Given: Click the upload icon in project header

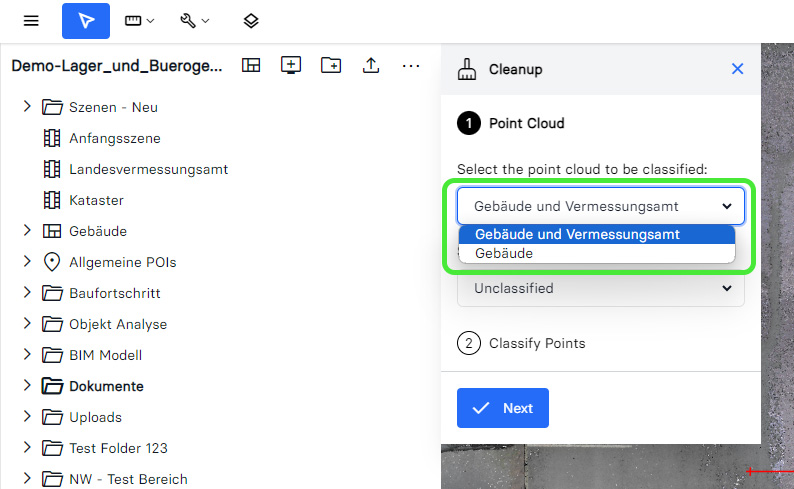Looking at the screenshot, I should pos(371,66).
